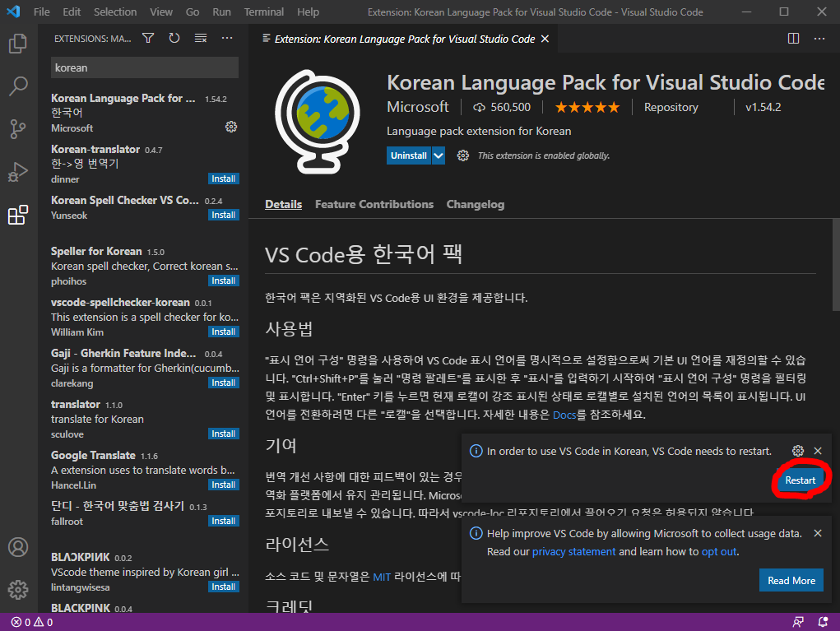
Task: Open the Go menu
Action: (x=193, y=12)
